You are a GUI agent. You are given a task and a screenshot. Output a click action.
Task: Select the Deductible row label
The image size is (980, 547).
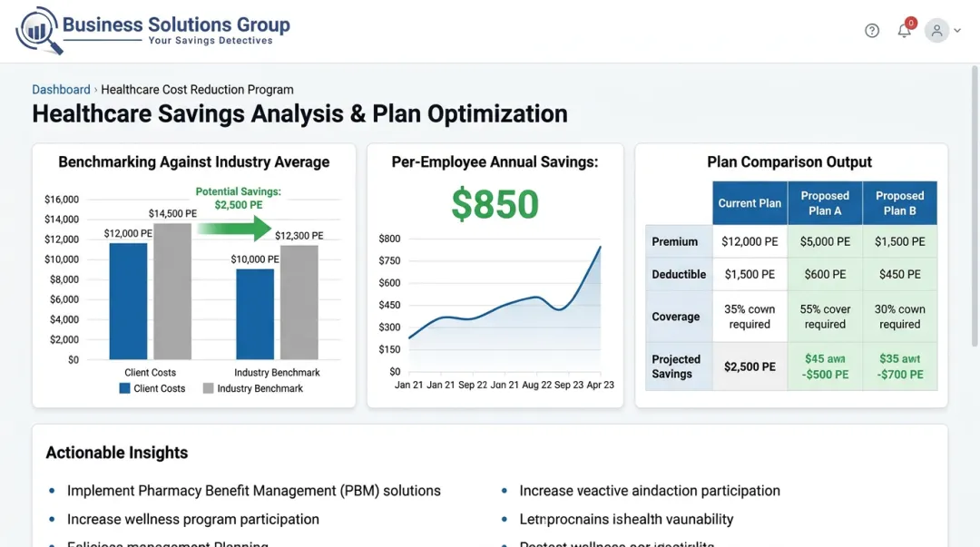point(679,275)
